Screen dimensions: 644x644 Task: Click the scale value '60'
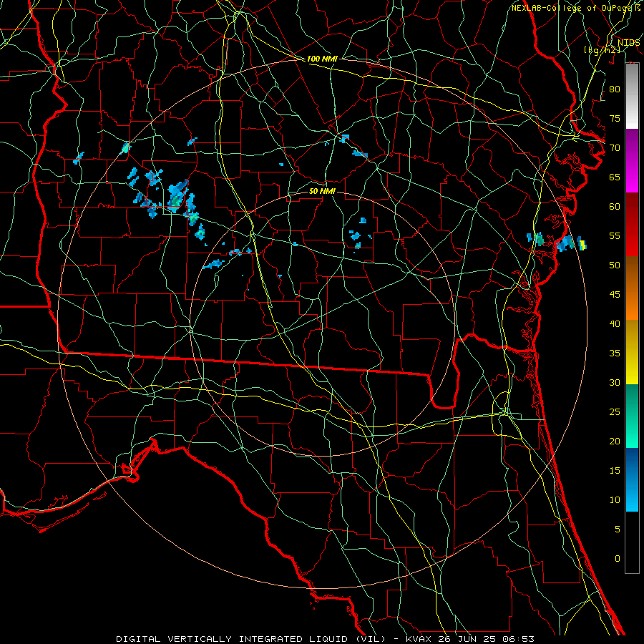tap(615, 206)
